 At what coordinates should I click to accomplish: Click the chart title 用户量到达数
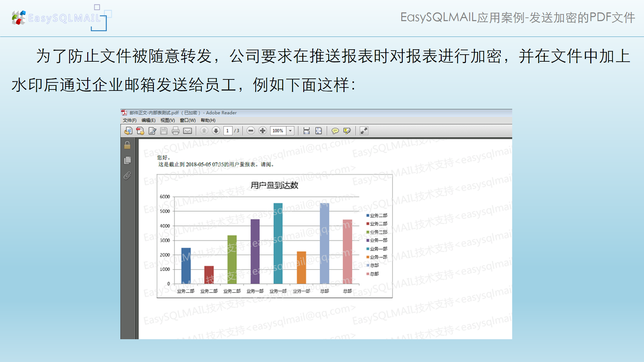click(x=274, y=185)
